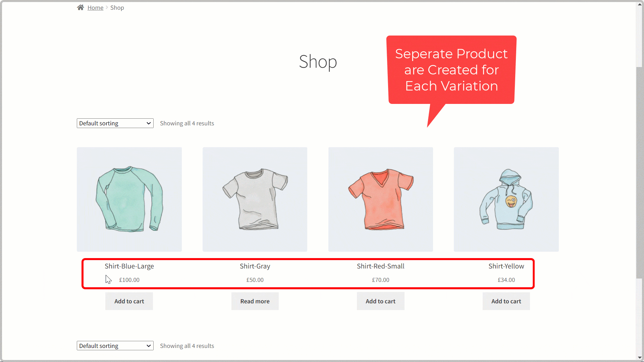Viewport: 644px width, 362px height.
Task: Click the Home breadcrumb link
Action: (x=95, y=7)
